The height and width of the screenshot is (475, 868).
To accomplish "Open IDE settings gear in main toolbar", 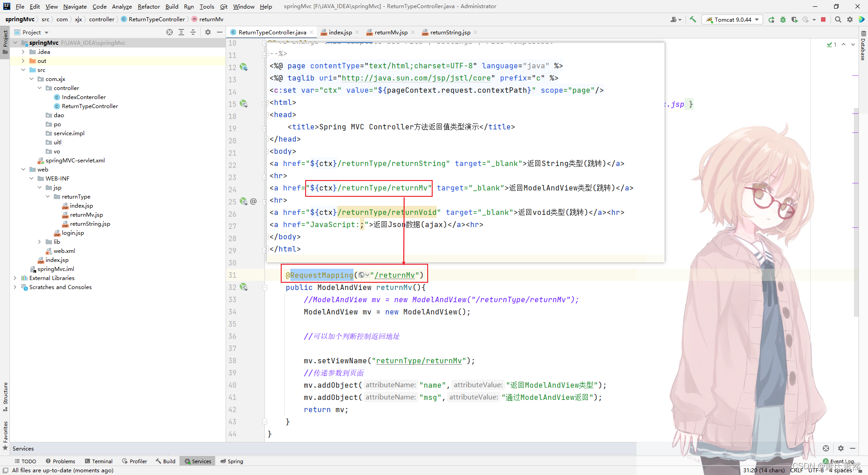I will click(850, 19).
